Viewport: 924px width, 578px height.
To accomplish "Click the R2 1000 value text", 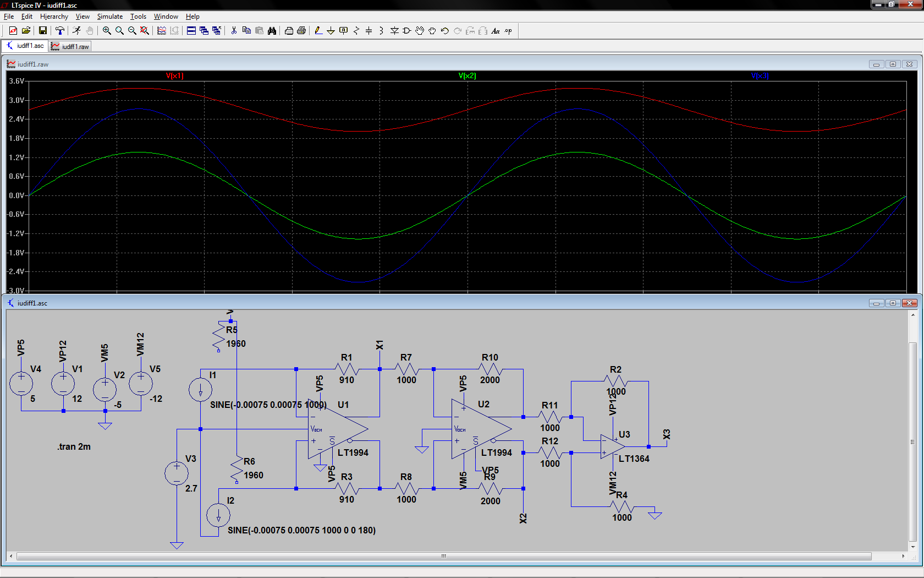I will (616, 391).
